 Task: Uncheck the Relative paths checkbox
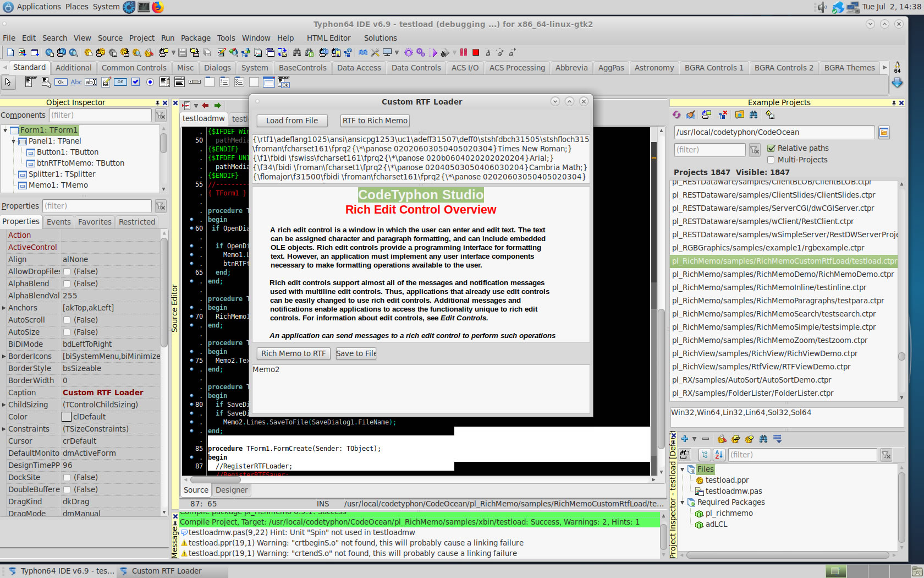tap(771, 148)
